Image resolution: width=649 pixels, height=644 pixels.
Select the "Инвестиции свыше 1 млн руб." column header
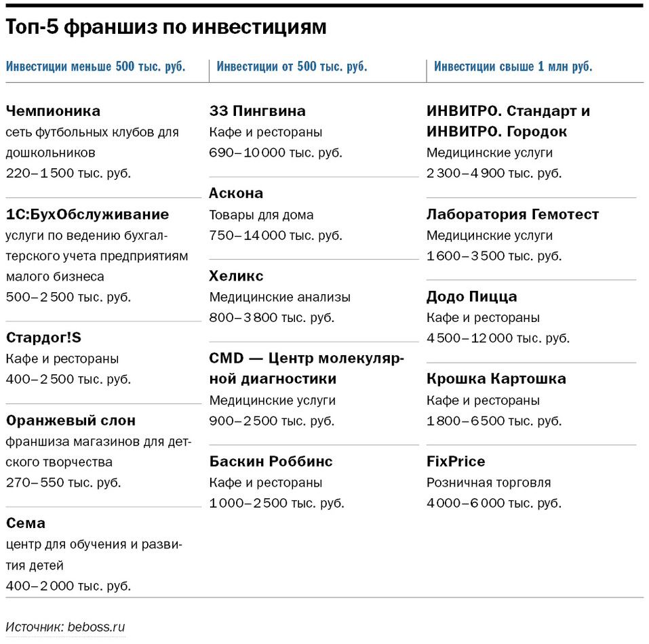[513, 66]
